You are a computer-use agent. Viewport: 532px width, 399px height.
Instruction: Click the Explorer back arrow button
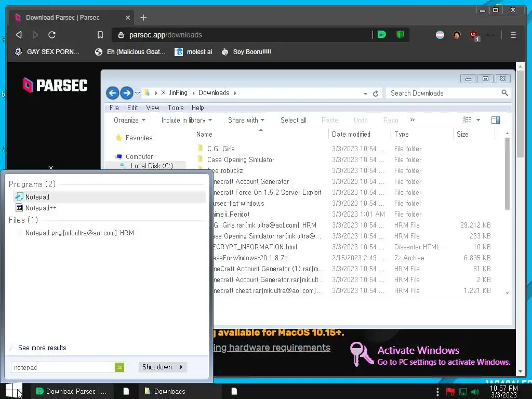[x=113, y=93]
